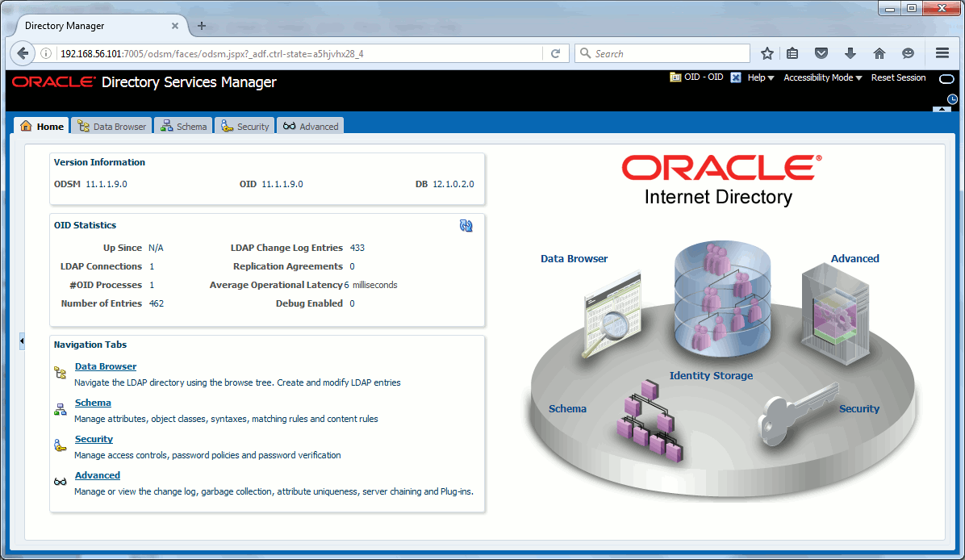Open a new browser tab
Viewport: 965px width, 560px height.
(201, 26)
